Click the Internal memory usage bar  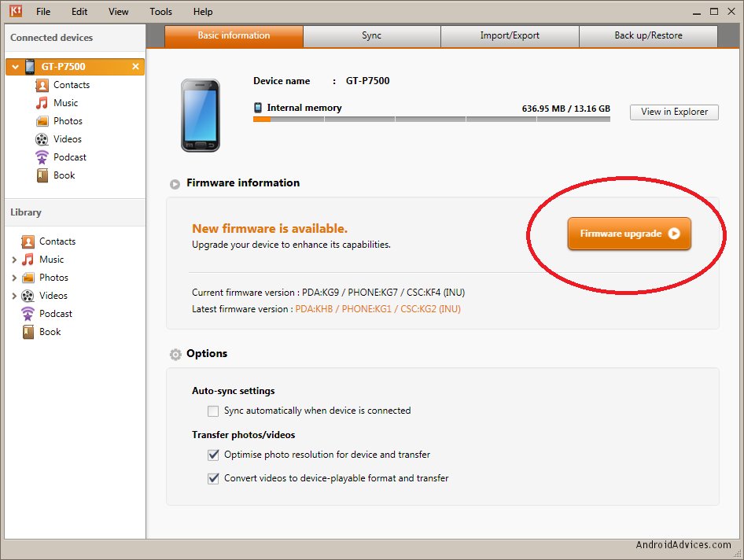coord(431,120)
